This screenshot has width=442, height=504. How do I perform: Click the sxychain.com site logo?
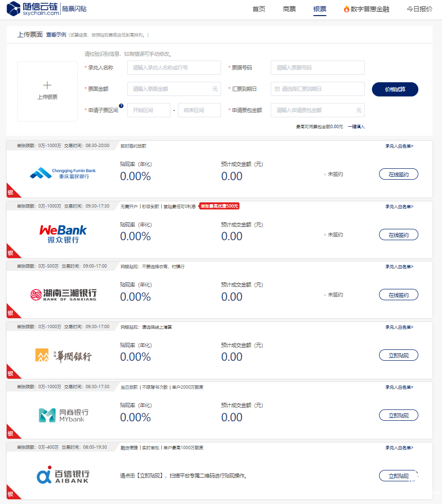(x=33, y=9)
